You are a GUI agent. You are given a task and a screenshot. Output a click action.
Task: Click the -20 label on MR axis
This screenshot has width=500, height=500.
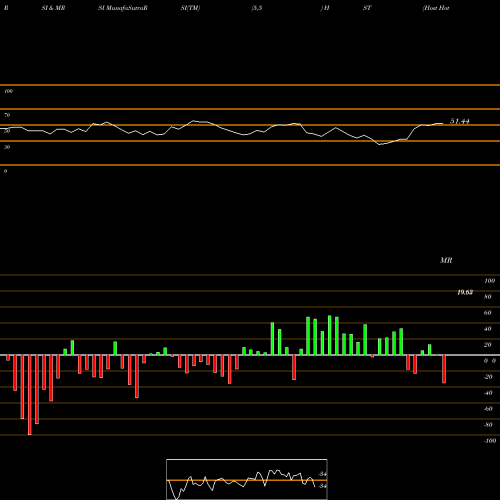[488, 377]
